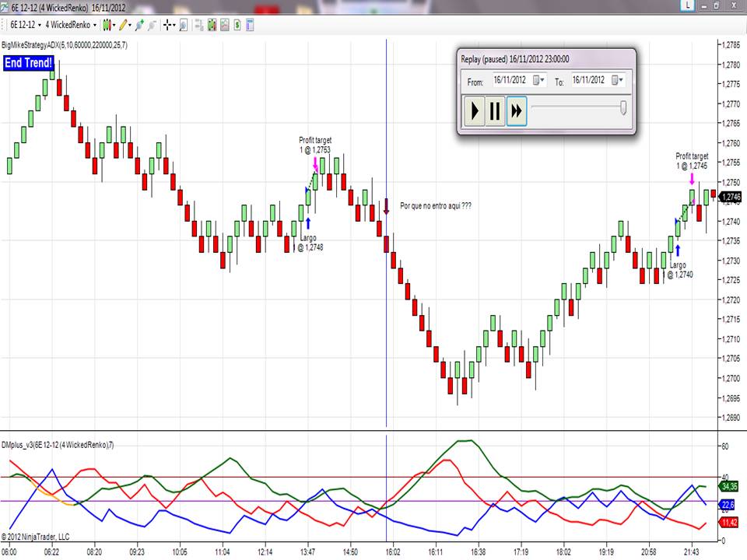Click the grayed data series icon
747x560 pixels.
199,25
